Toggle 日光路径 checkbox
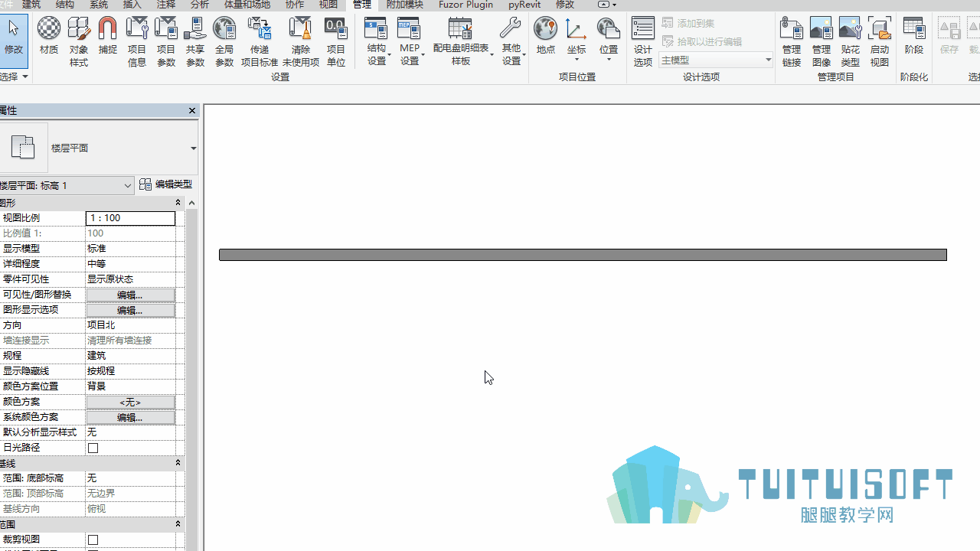This screenshot has width=980, height=551. [93, 448]
